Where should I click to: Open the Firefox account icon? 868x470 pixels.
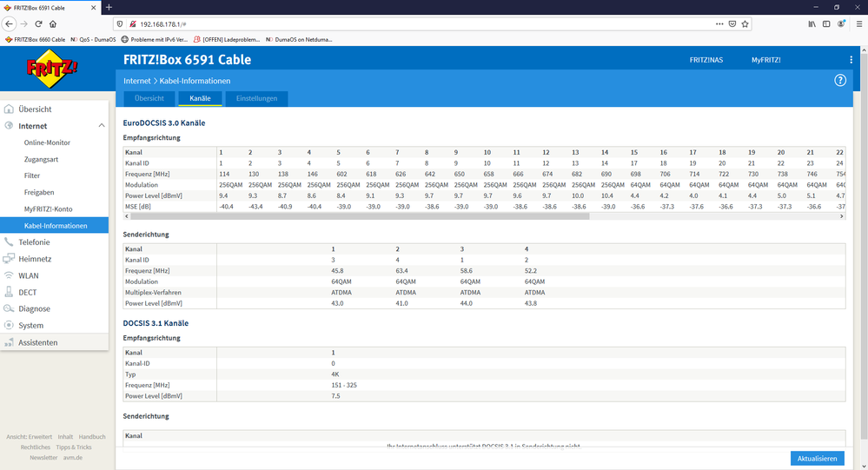(841, 23)
